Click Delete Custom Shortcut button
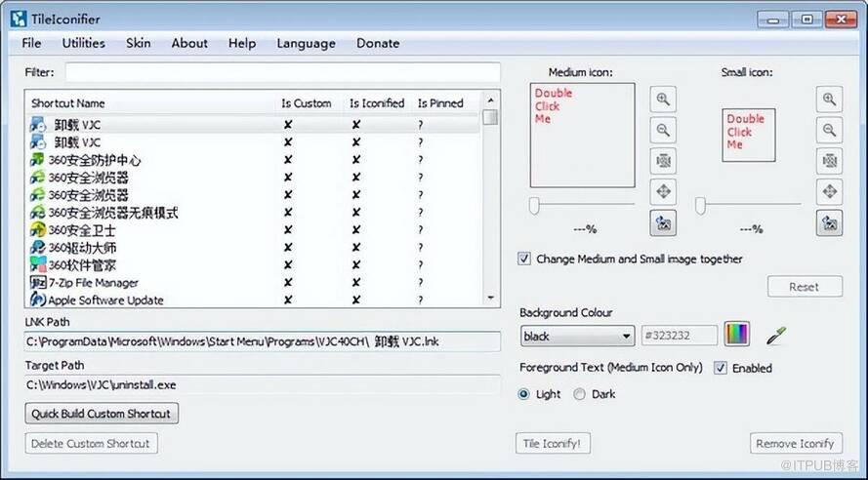868x480 pixels. (91, 444)
